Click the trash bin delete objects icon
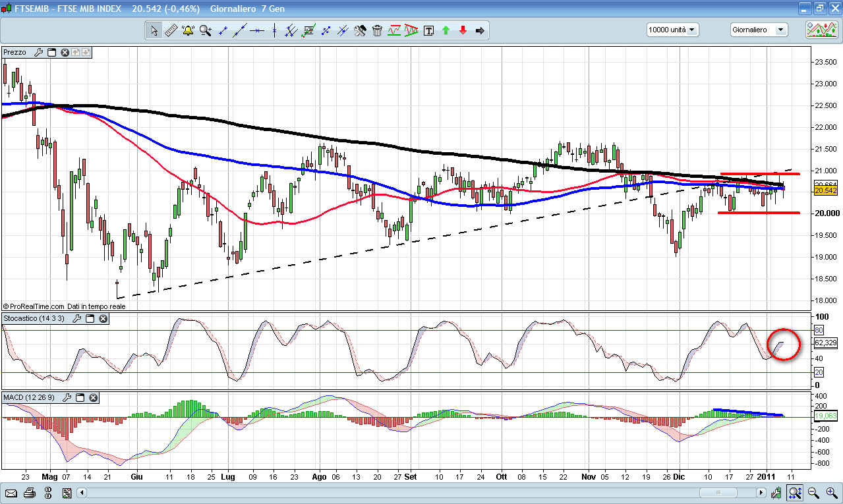Screen dimensions: 843x504 pos(377,30)
